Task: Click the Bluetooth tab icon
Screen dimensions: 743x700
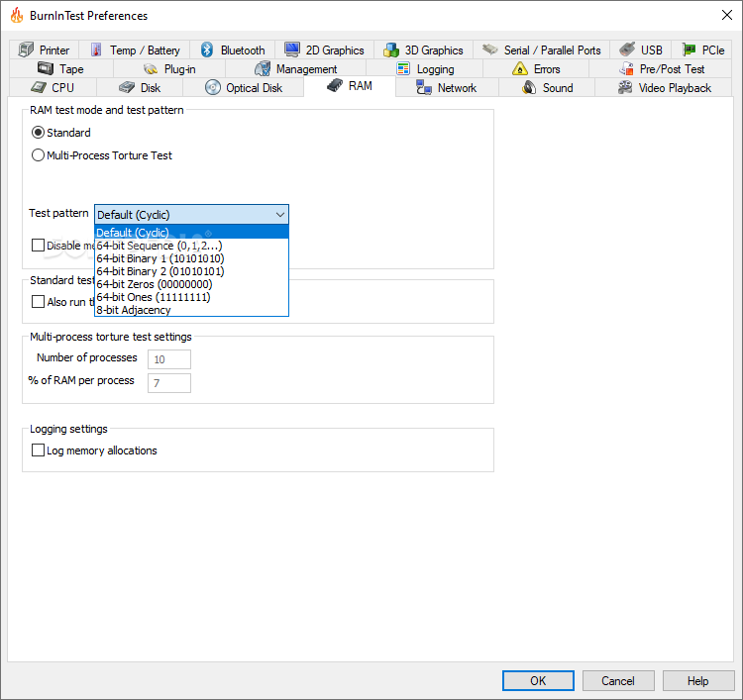Action: point(207,50)
